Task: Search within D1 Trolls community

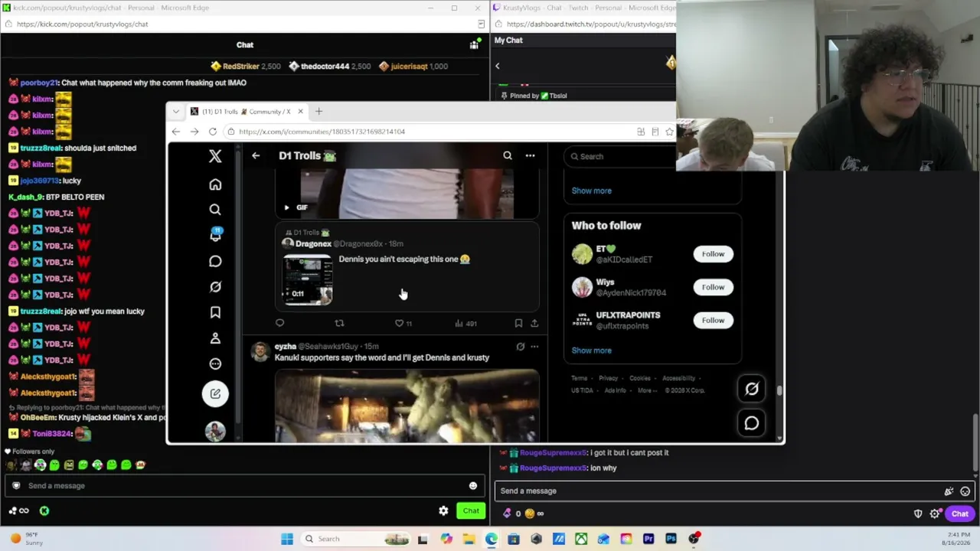Action: pos(508,156)
